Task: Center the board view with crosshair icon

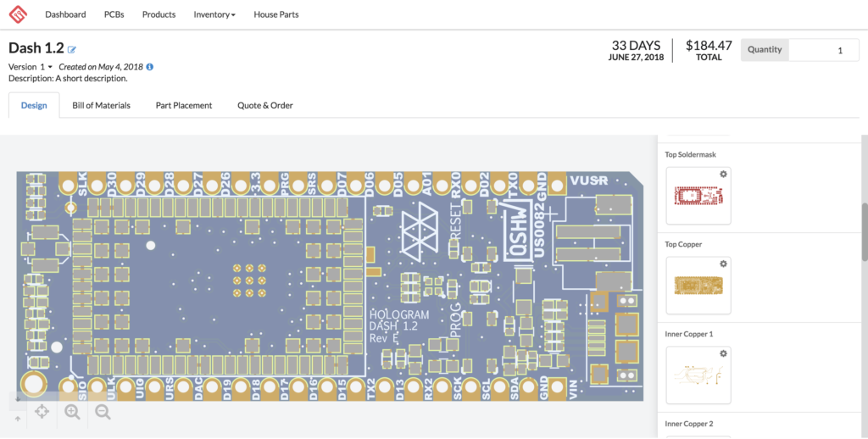Action: [x=42, y=411]
